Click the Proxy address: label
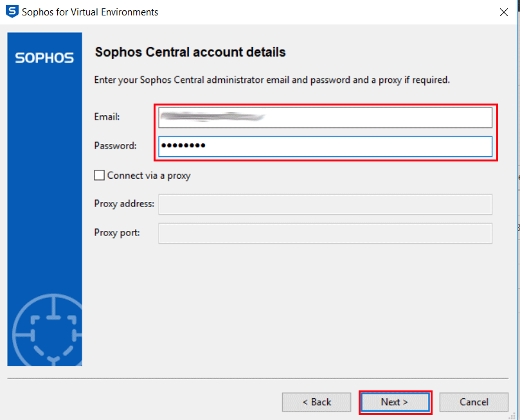The image size is (520, 420). [x=124, y=203]
